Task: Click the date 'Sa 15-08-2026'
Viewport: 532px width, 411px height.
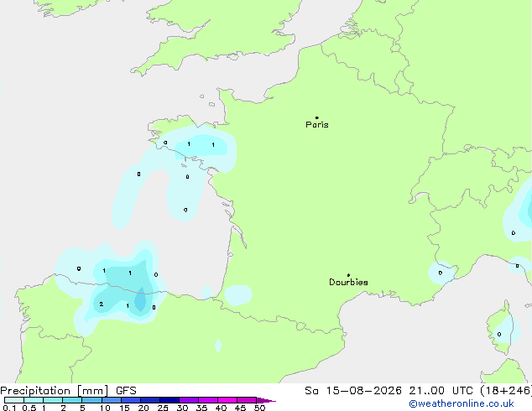Action: pyautogui.click(x=353, y=391)
